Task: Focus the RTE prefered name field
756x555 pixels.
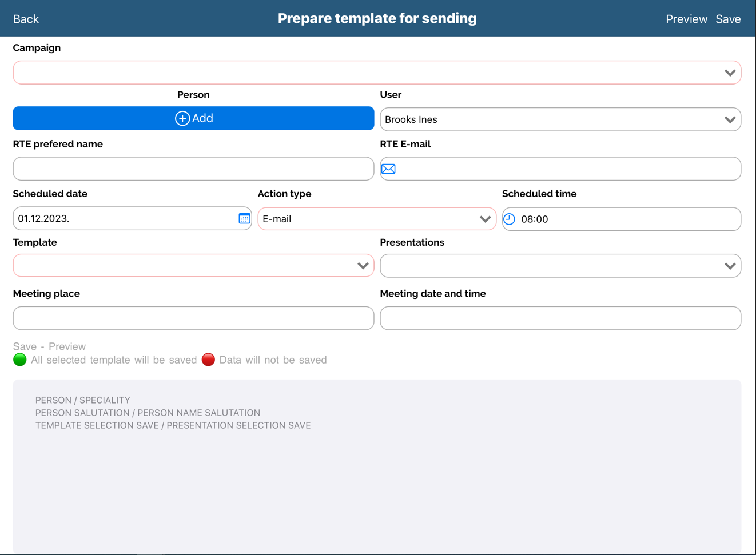Action: point(193,169)
